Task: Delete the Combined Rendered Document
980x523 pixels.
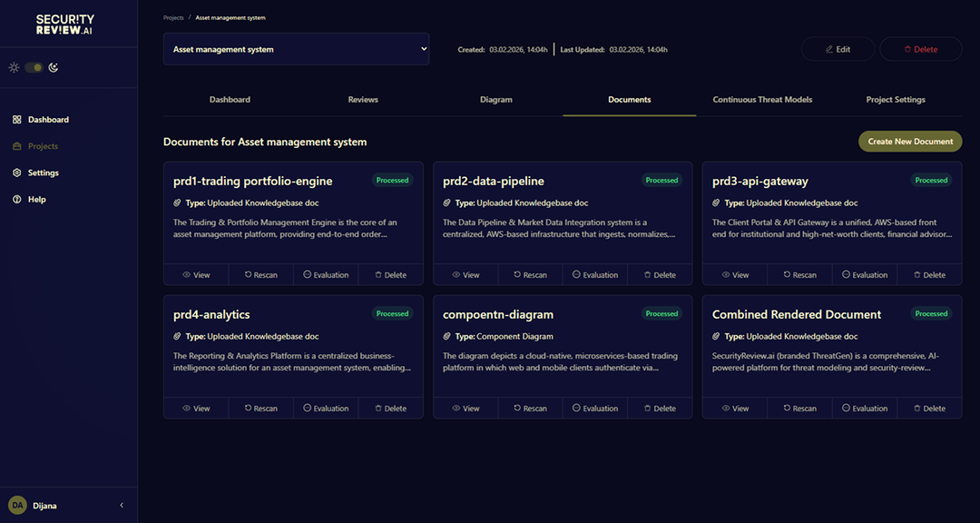Action: coord(929,408)
